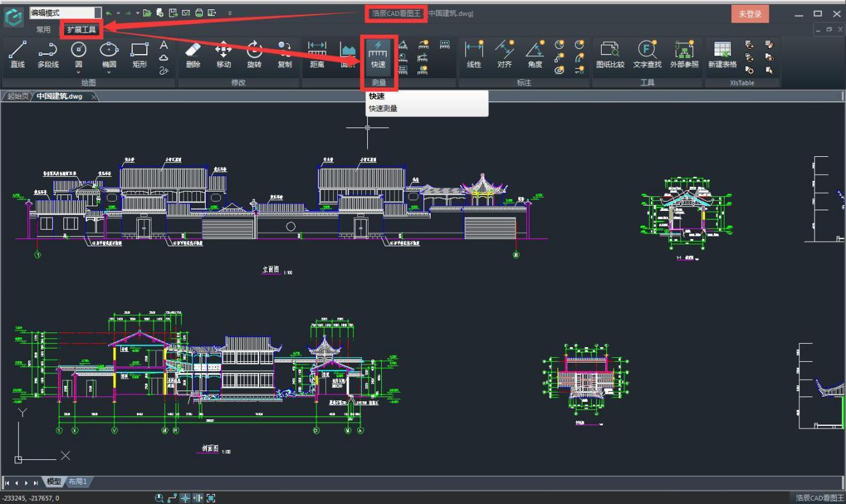
Task: Activate the 旋转 rotate tool
Action: pyautogui.click(x=254, y=55)
